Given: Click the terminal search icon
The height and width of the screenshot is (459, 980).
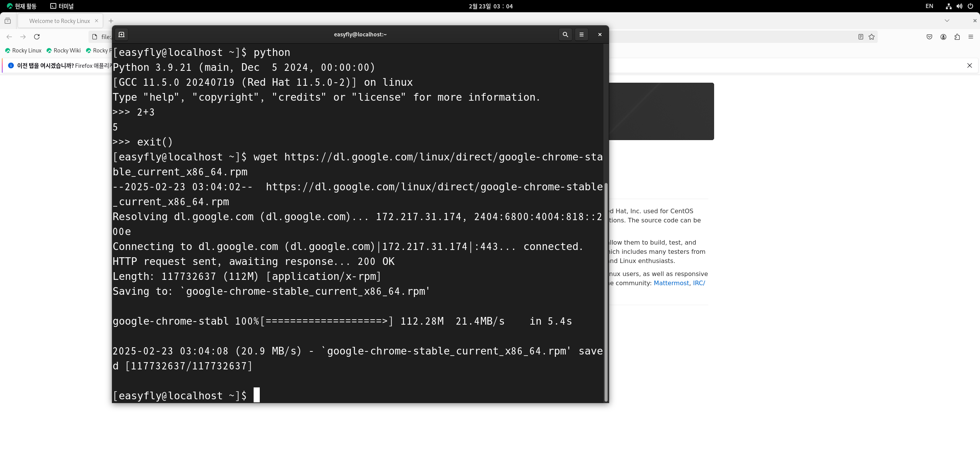Looking at the screenshot, I should click(565, 34).
